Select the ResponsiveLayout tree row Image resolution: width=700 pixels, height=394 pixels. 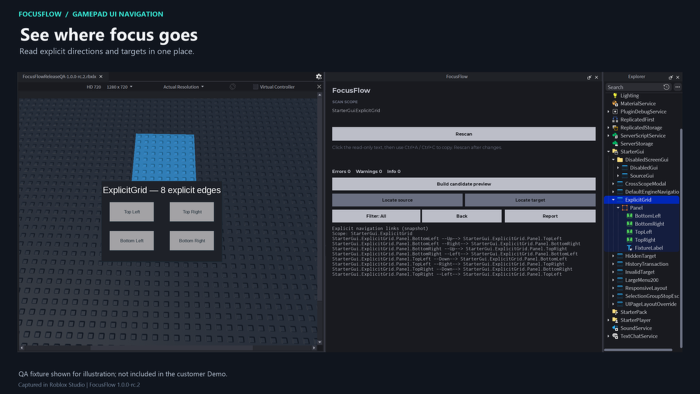642,288
